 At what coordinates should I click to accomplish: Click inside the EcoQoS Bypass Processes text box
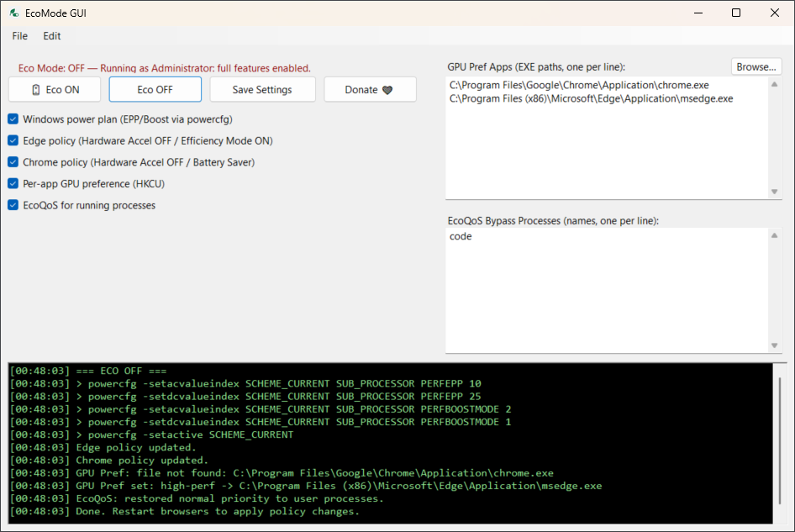click(x=605, y=290)
